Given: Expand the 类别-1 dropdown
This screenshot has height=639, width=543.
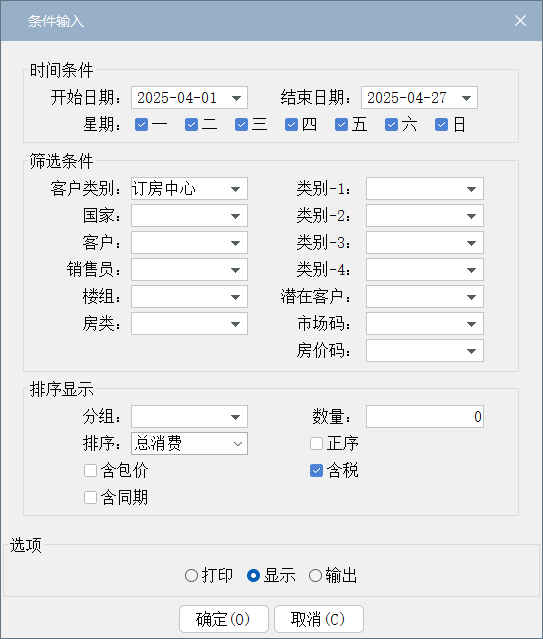Looking at the screenshot, I should pyautogui.click(x=425, y=189).
